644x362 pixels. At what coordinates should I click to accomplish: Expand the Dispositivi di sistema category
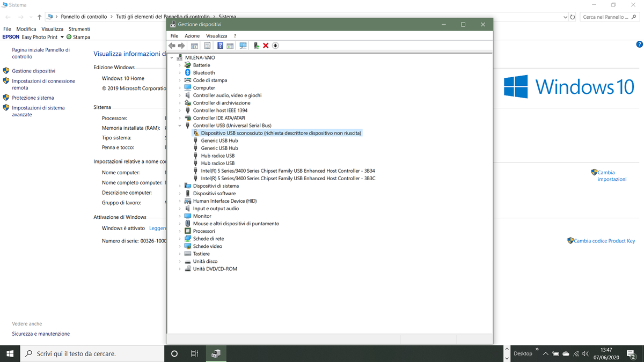click(x=180, y=186)
